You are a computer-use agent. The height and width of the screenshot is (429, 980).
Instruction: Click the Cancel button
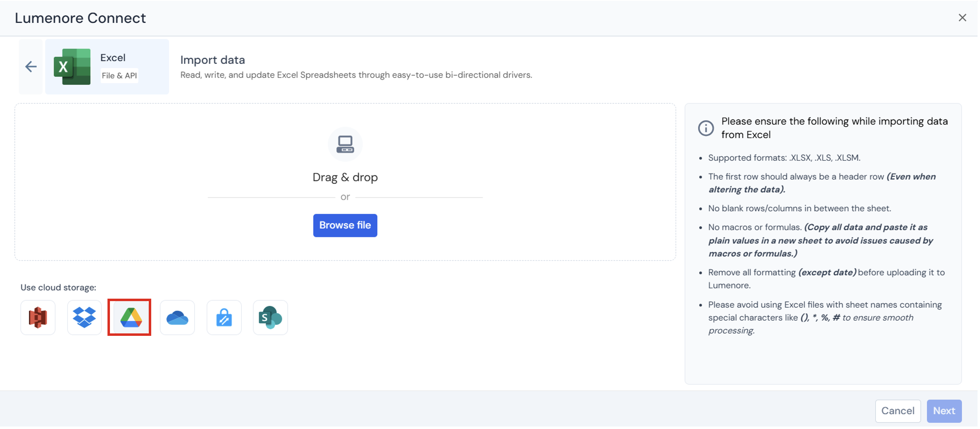point(897,411)
